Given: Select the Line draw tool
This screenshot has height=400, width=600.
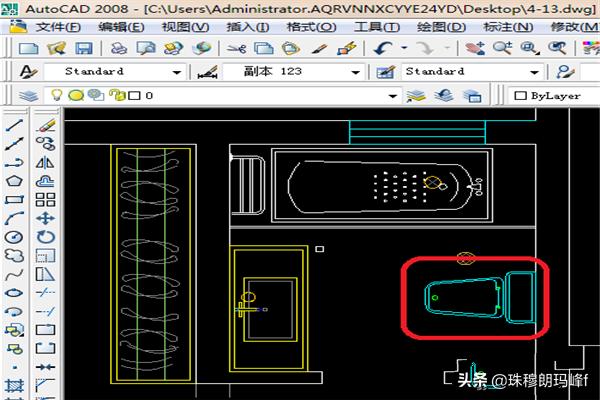Looking at the screenshot, I should [15, 127].
